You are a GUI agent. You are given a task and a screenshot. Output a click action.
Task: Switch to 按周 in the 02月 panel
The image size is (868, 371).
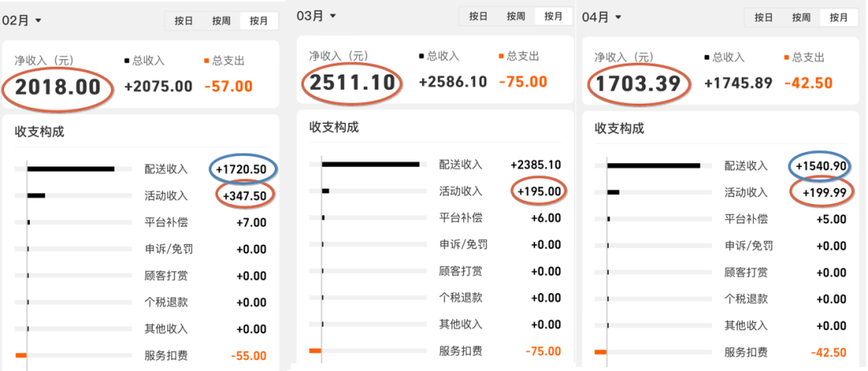(220, 21)
